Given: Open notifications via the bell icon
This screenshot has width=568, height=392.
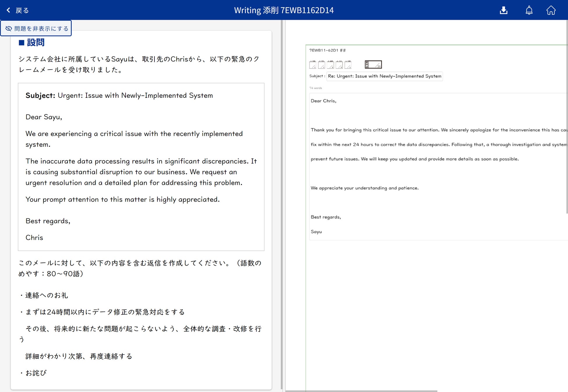Looking at the screenshot, I should (529, 10).
